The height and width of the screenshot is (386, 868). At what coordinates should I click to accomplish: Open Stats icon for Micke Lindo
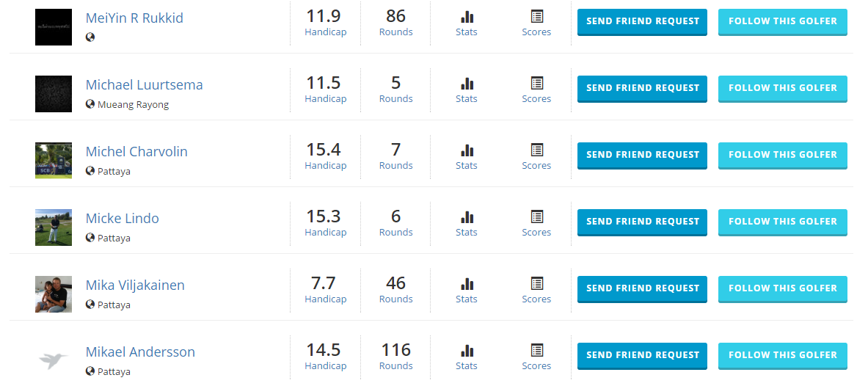pos(467,217)
